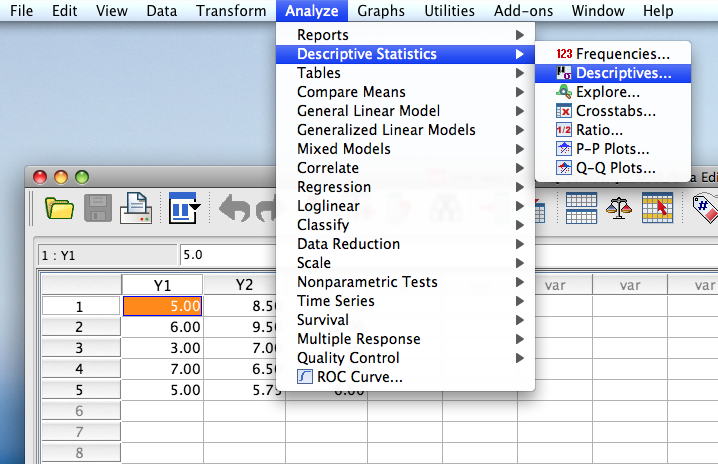Select the Scale menu item
Viewport: 718px width, 464px height.
[405, 263]
